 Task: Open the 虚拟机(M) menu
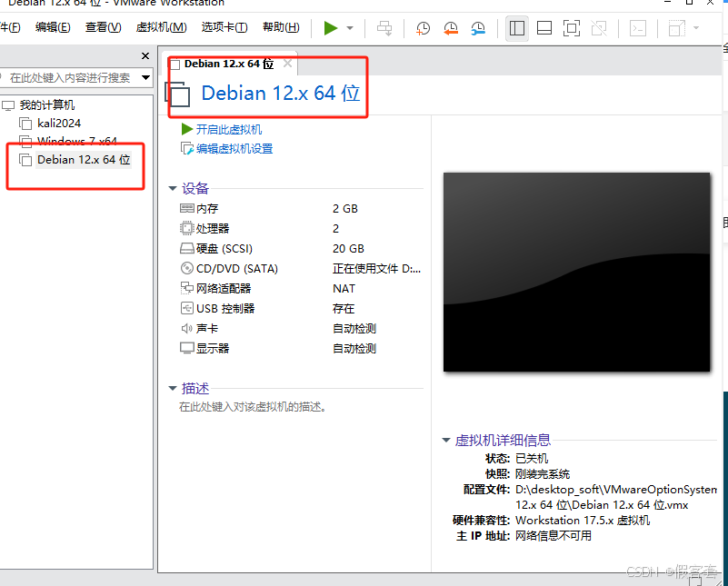[x=161, y=27]
